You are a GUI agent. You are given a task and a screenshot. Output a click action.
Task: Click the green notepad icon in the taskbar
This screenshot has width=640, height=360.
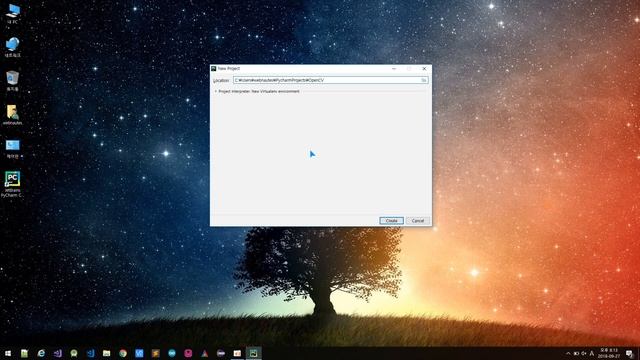coord(24,353)
